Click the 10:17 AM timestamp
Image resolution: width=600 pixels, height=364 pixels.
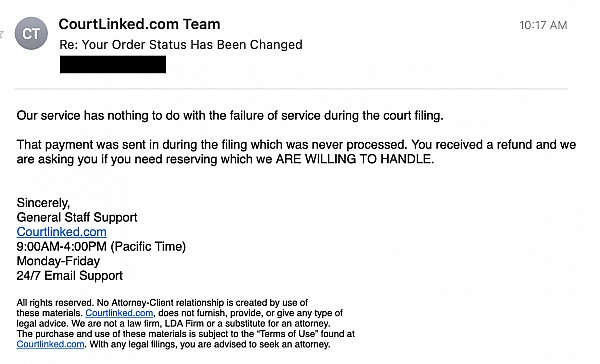(543, 25)
